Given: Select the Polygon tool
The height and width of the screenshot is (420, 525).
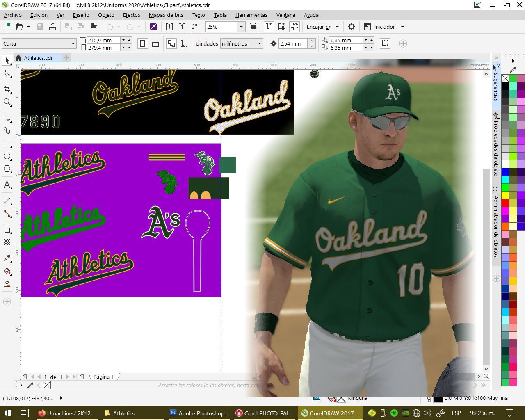Looking at the screenshot, I should click(7, 169).
